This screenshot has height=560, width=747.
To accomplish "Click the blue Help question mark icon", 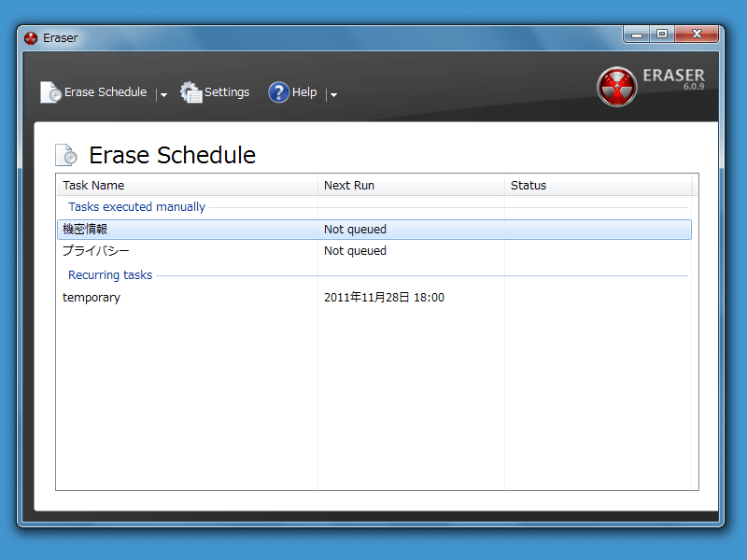I will pos(278,91).
